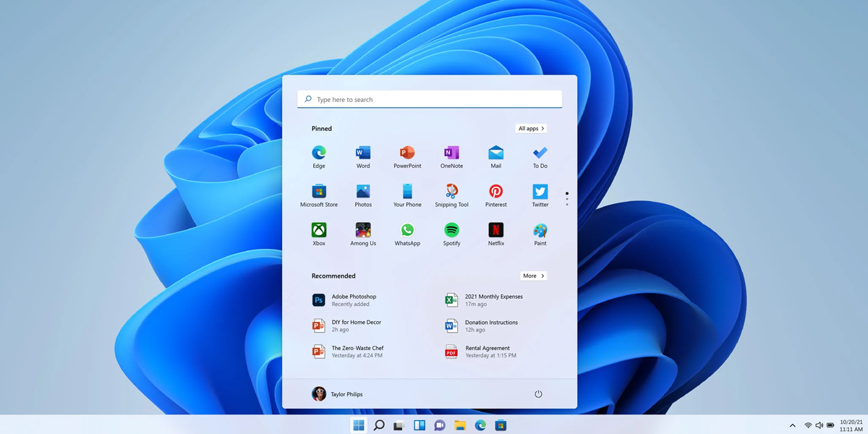Viewport: 868px width, 434px height.
Task: Open Task View on the taskbar
Action: pos(399,425)
